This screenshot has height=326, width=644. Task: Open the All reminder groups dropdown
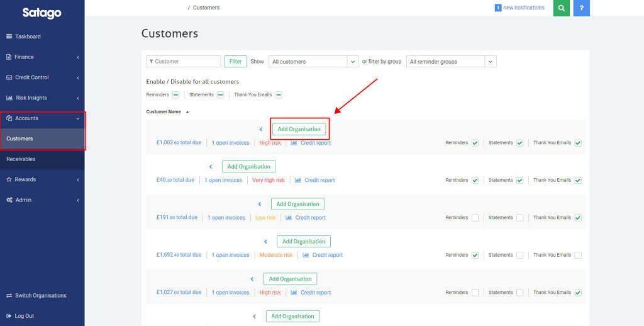pyautogui.click(x=451, y=62)
